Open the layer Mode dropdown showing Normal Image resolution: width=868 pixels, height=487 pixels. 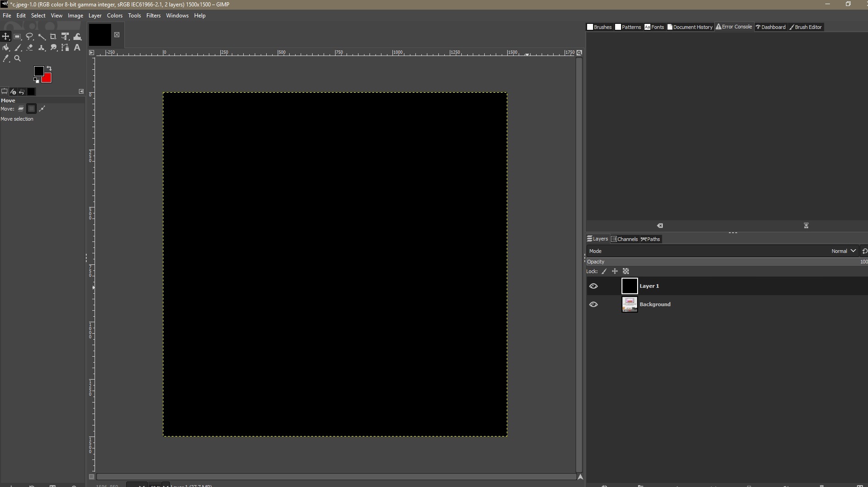click(x=843, y=251)
